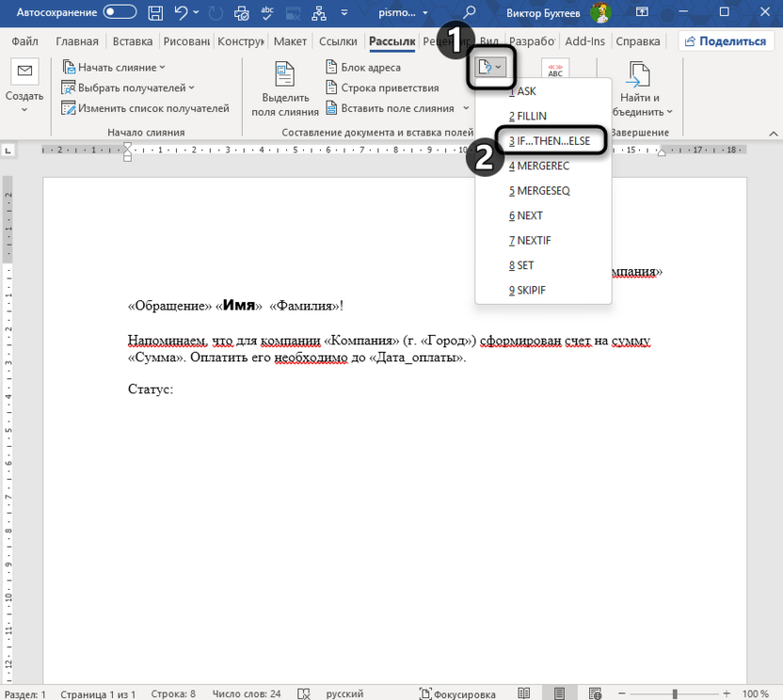Image resolution: width=783 pixels, height=700 pixels.
Task: Switch to Web layout view icon
Action: [595, 693]
